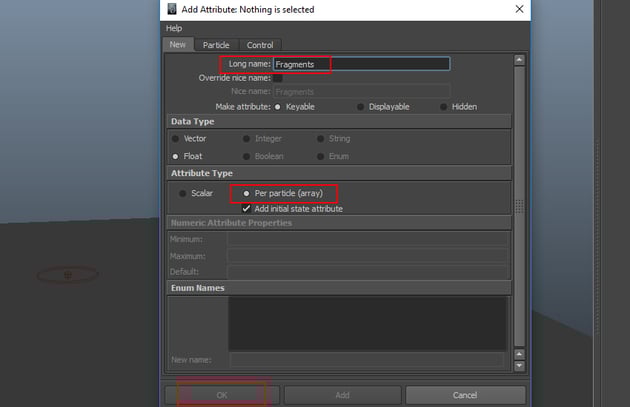Click the Enum Names section header
This screenshot has height=407, width=630.
pos(339,288)
